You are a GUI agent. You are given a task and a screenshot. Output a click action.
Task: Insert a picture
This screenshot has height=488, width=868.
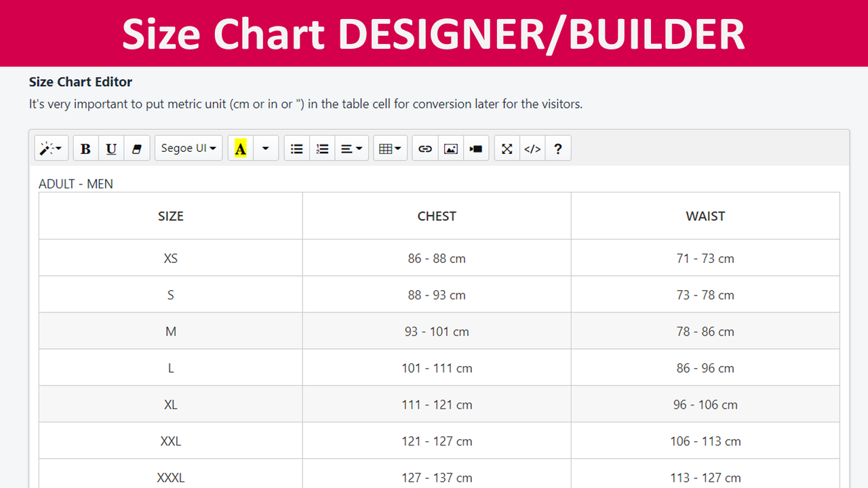point(450,148)
